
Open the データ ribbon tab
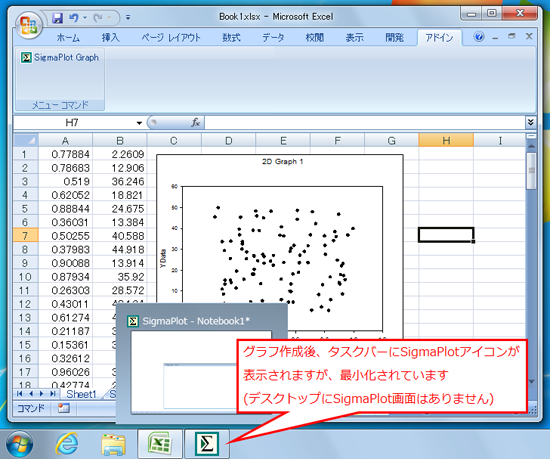point(273,37)
